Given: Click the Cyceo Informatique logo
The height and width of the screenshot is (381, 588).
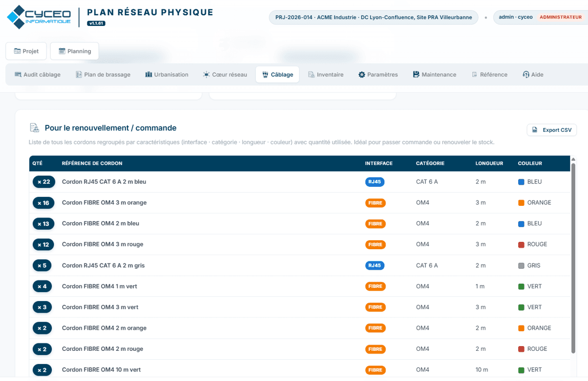Looking at the screenshot, I should pos(39,17).
